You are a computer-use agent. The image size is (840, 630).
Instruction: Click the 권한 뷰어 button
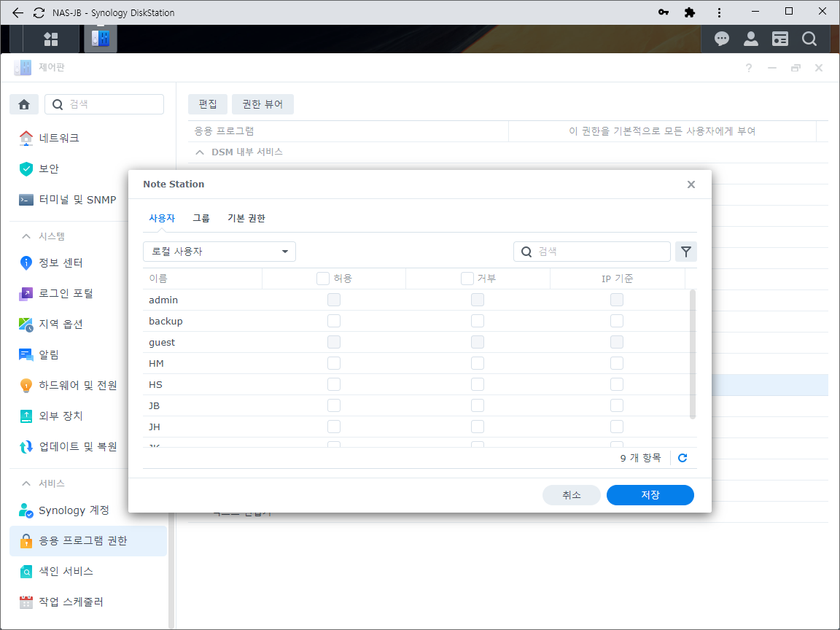[262, 104]
